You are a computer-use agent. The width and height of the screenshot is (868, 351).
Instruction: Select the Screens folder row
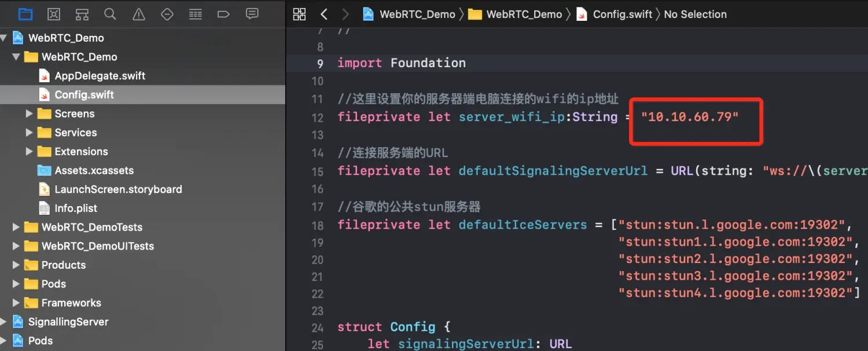click(142, 114)
